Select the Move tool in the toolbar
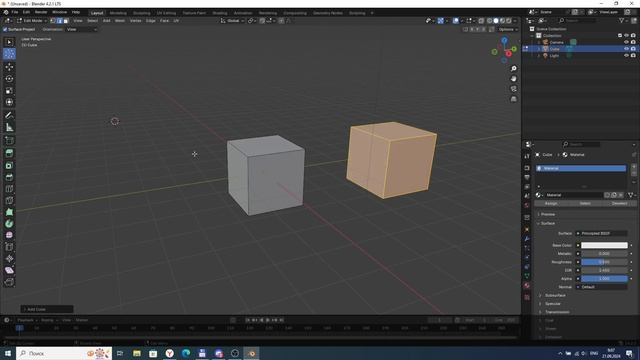This screenshot has height=360, width=640. pos(9,67)
